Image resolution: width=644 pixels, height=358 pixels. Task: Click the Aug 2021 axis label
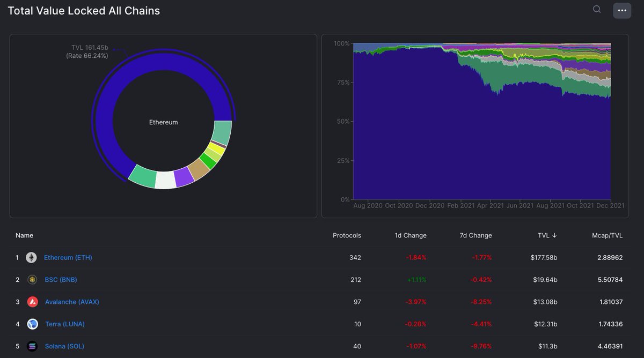coord(550,206)
